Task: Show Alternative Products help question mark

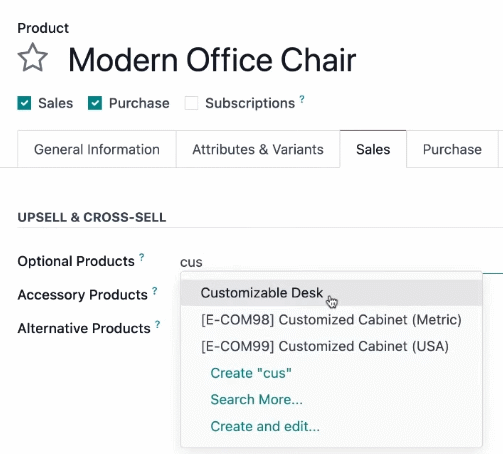Action: [x=157, y=324]
